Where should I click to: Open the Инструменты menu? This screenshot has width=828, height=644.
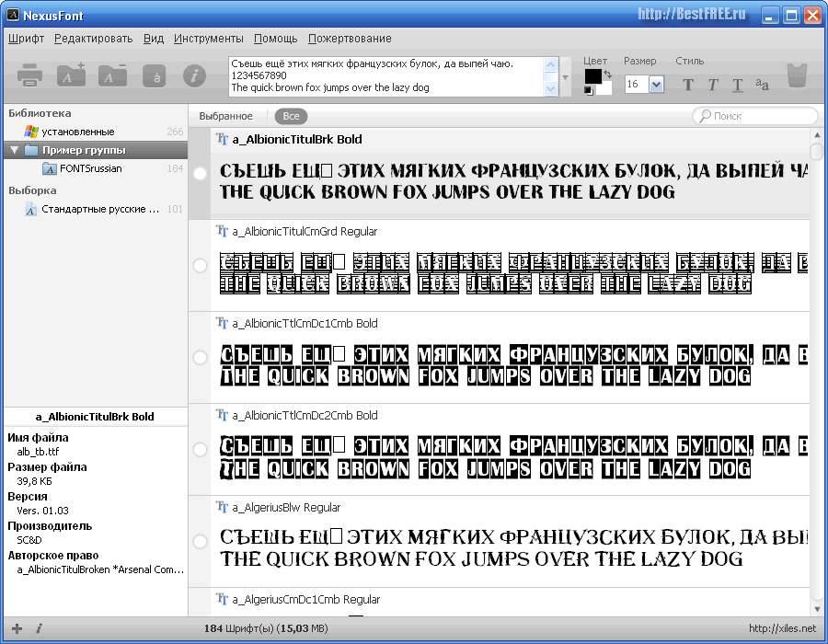tap(209, 39)
